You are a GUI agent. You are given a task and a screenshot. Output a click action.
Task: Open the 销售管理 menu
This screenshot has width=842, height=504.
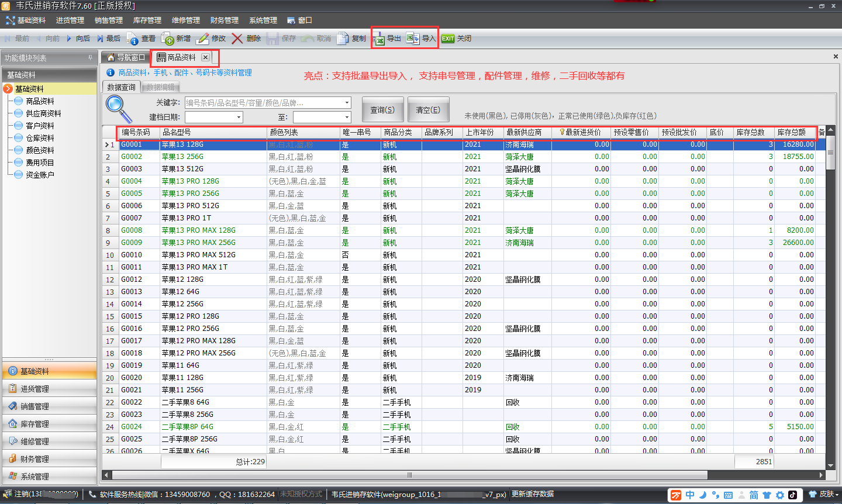[x=109, y=20]
